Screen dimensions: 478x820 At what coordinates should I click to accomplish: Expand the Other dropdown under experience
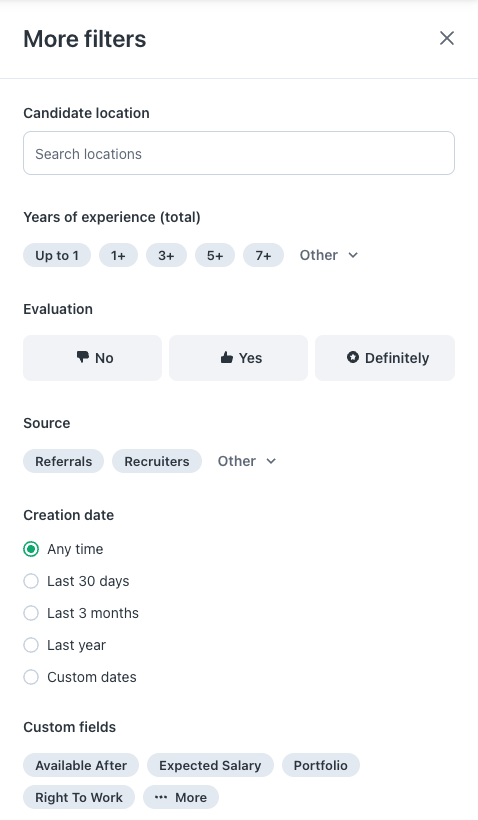tap(329, 255)
